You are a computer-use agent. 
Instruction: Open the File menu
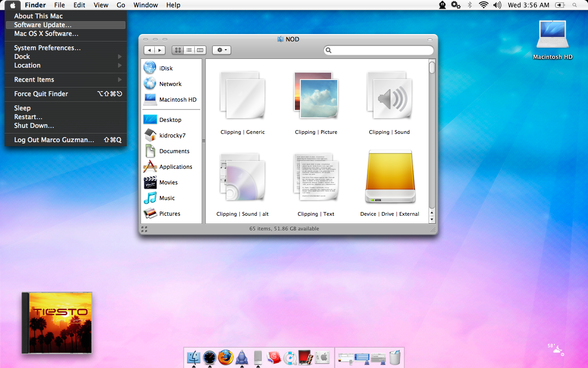coord(59,5)
